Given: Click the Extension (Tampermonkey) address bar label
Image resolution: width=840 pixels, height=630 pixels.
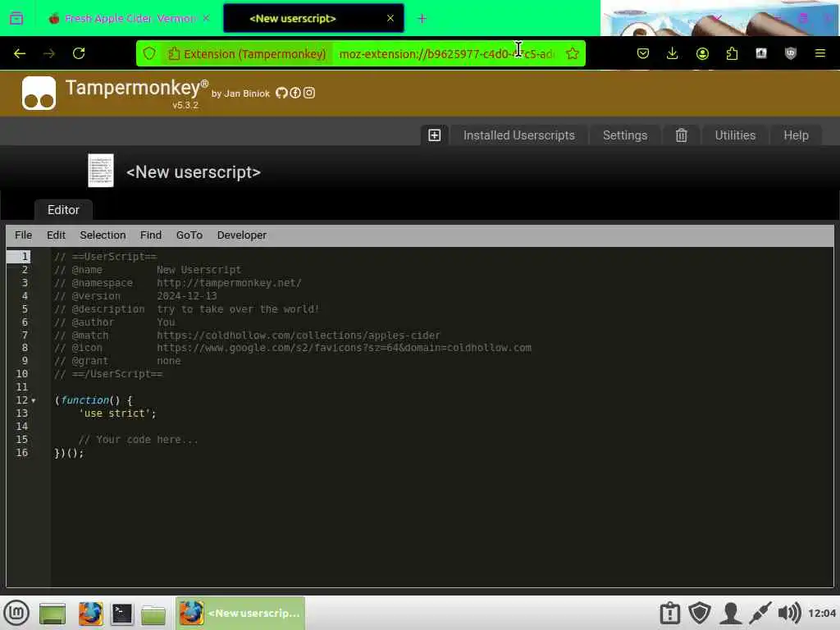Looking at the screenshot, I should point(247,53).
